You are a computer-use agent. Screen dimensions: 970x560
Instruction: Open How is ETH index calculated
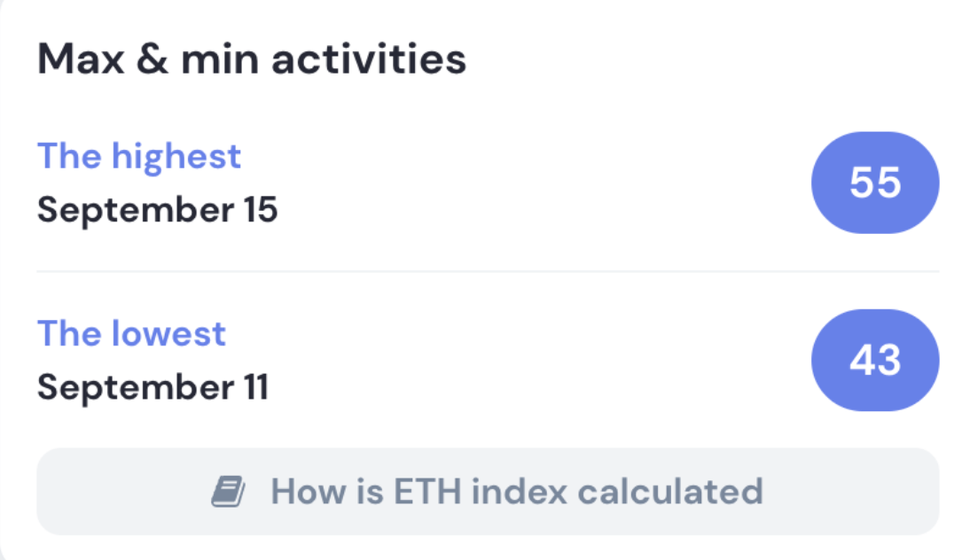tap(488, 492)
